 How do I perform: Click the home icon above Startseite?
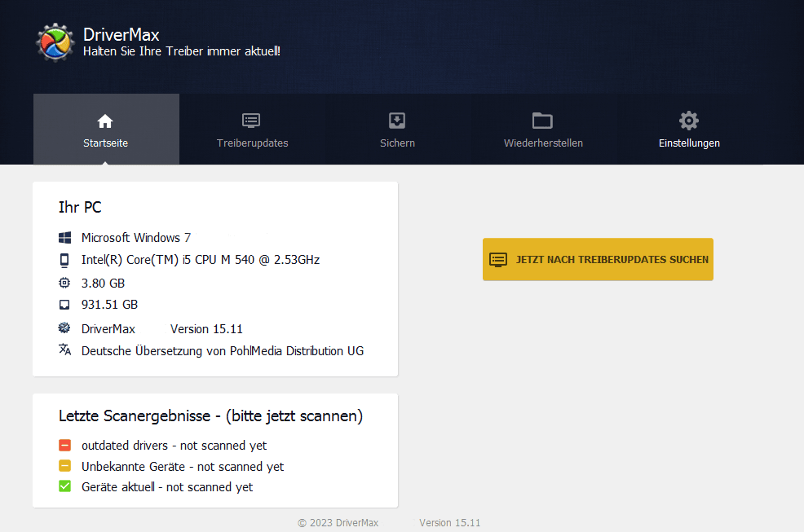(x=105, y=121)
